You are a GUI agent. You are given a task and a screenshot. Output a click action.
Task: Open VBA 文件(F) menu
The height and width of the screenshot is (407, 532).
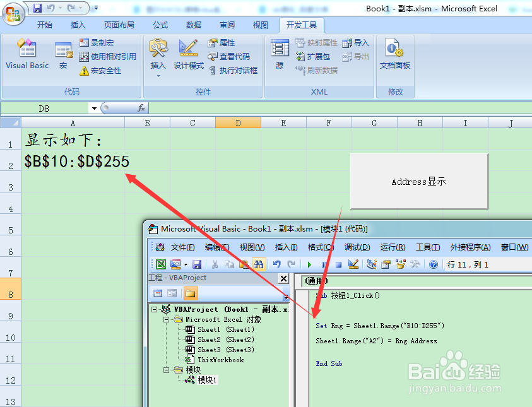pos(182,247)
